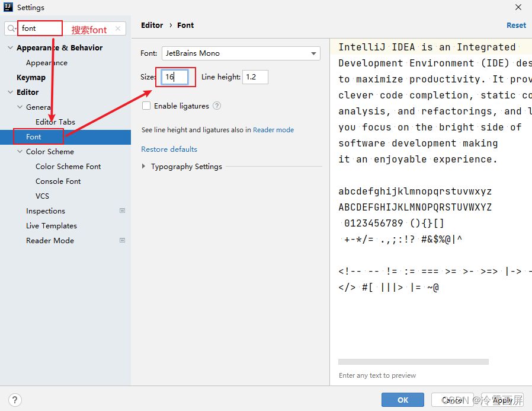Click the Editor breadcrumb label
Viewport: 532px width, 411px height.
point(152,25)
